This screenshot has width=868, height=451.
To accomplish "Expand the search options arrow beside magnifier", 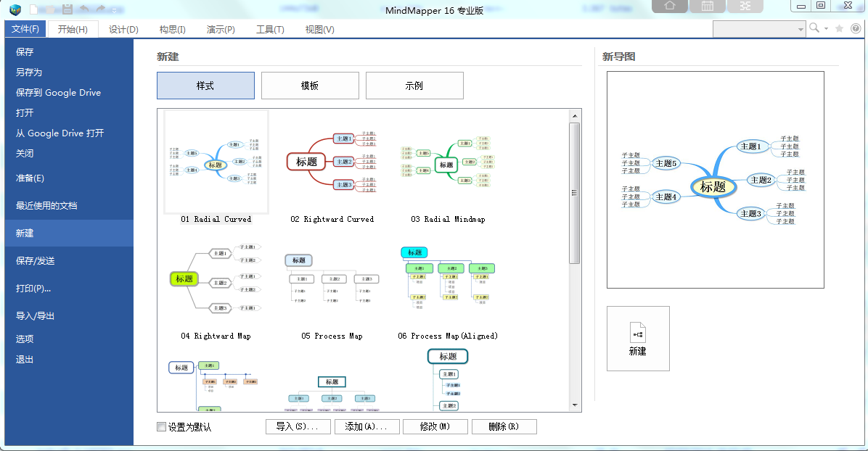I will (826, 29).
